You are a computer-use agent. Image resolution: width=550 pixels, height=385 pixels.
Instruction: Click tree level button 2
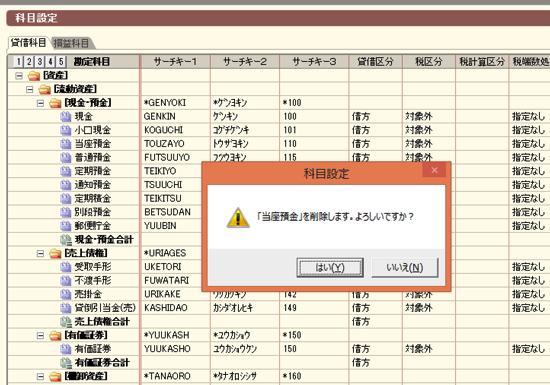point(29,62)
